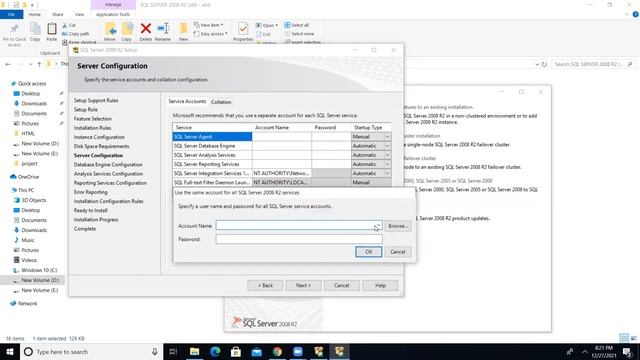Open Startup Type dropdown for Reporting Services
The image size is (640, 360).
coord(387,164)
